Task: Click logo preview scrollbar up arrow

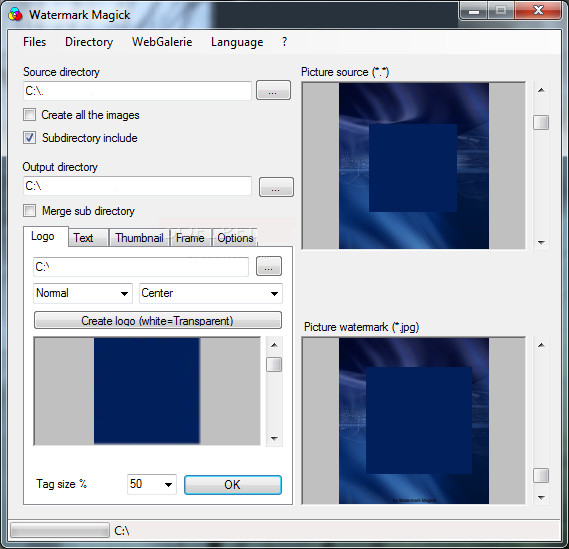Action: tap(274, 345)
